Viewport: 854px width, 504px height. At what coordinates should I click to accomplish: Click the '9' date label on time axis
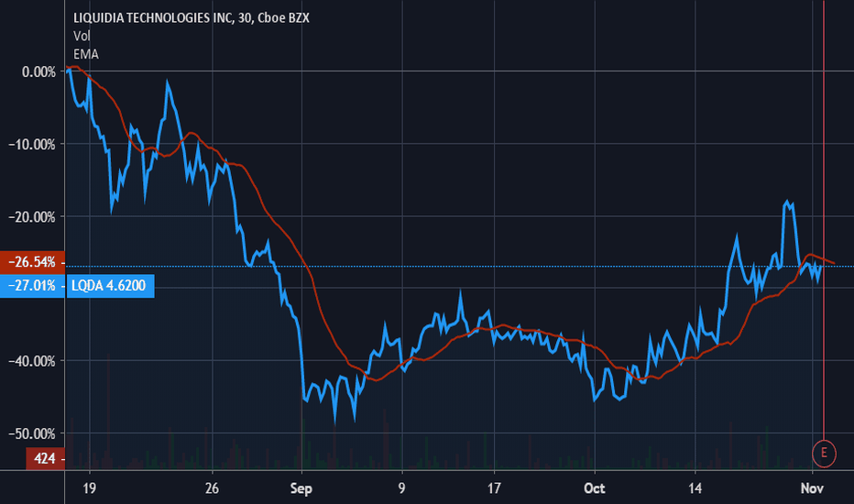point(402,488)
